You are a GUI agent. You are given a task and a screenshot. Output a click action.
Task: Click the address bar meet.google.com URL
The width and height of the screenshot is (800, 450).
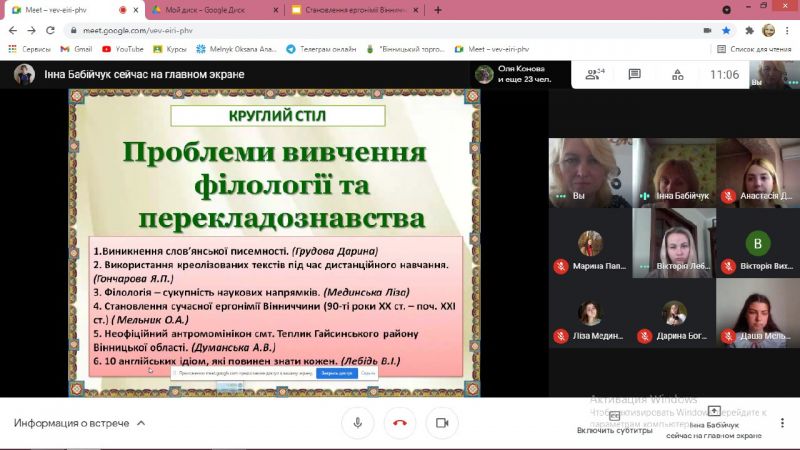click(138, 31)
